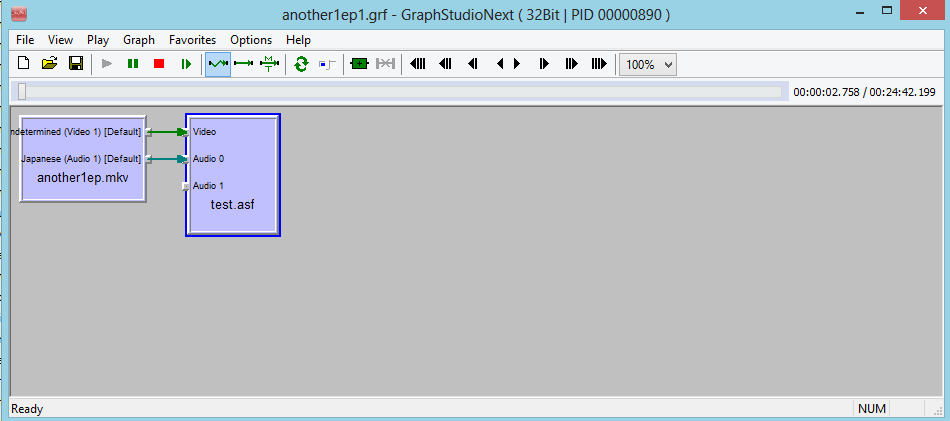Screen dimensions: 950x421
Task: Open the Options menu
Action: 251,40
